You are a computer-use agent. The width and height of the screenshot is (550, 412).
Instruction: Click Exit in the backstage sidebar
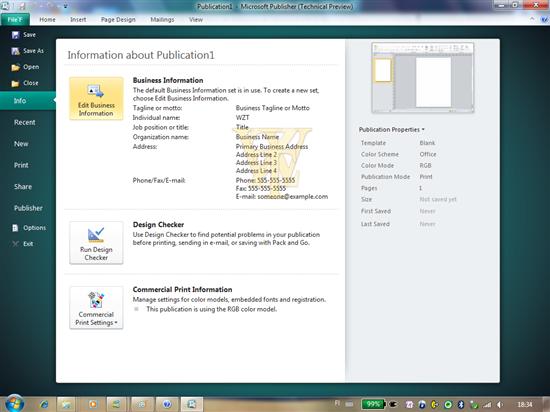coord(23,244)
